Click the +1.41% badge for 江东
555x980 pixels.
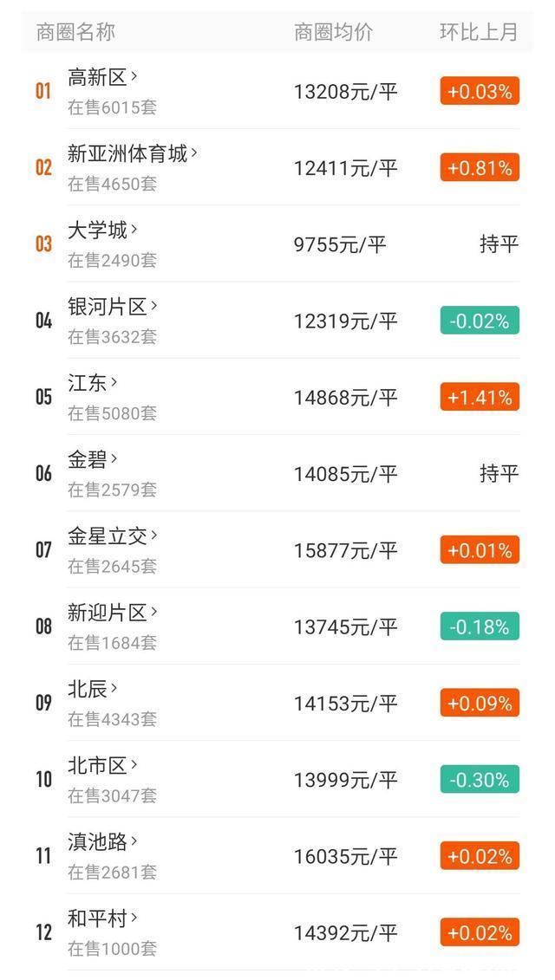click(x=479, y=397)
